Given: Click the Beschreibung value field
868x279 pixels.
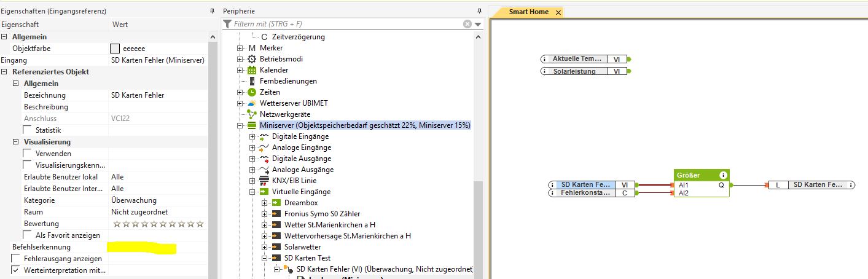Looking at the screenshot, I should pyautogui.click(x=158, y=107).
